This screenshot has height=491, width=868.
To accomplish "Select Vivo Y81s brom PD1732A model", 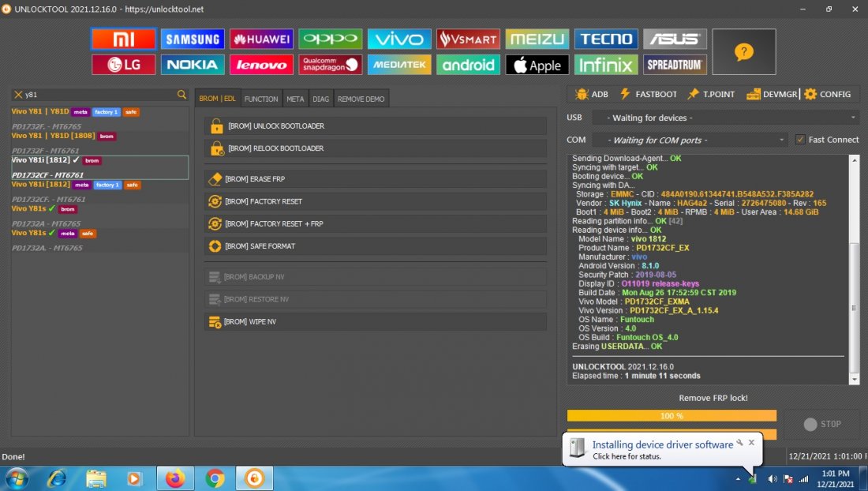I will [99, 216].
